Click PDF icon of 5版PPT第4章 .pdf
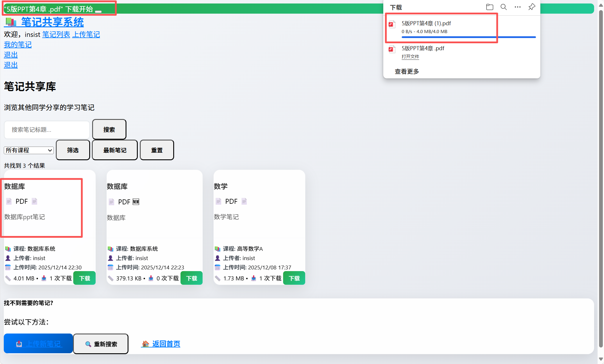This screenshot has height=364, width=604. click(x=392, y=49)
